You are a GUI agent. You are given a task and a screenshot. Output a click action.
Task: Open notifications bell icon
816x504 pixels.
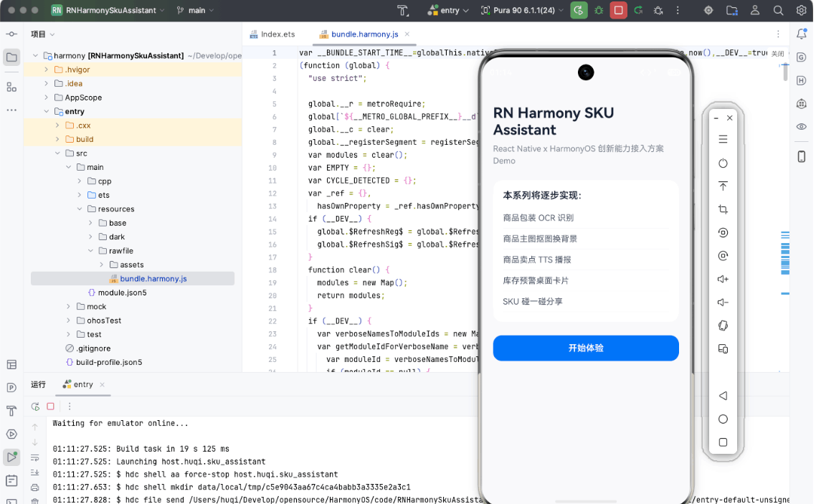point(802,34)
